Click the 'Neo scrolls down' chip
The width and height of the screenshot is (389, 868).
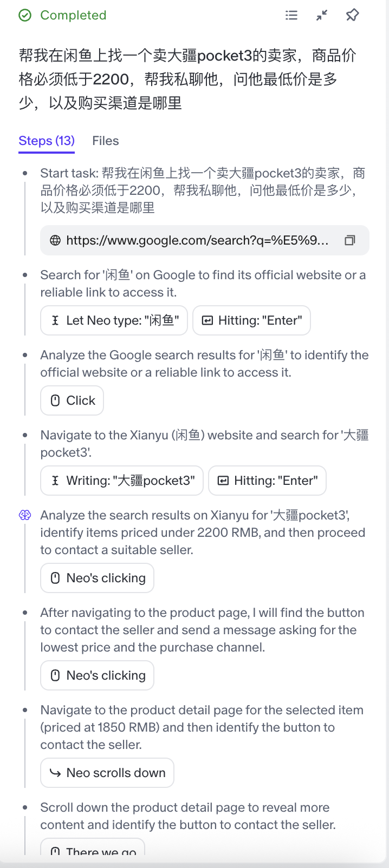[107, 773]
